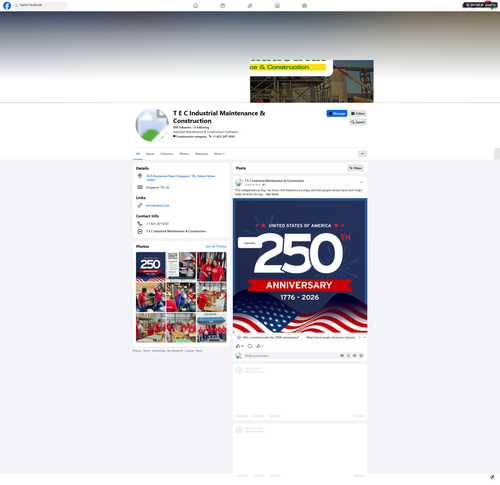This screenshot has width=500, height=485.
Task: Open the GIF picker in the comment box
Action: [x=355, y=356]
